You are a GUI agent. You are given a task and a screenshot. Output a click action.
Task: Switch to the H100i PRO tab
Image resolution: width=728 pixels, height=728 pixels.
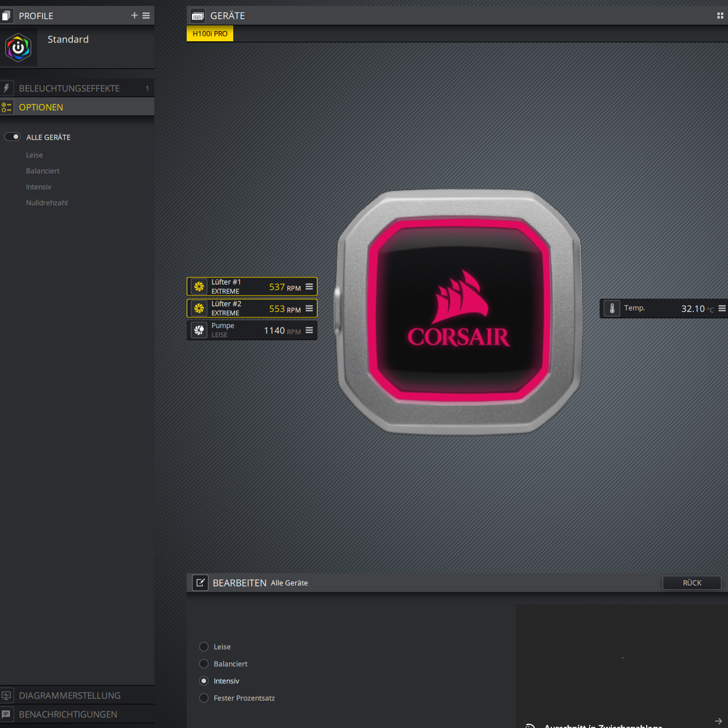(x=210, y=34)
